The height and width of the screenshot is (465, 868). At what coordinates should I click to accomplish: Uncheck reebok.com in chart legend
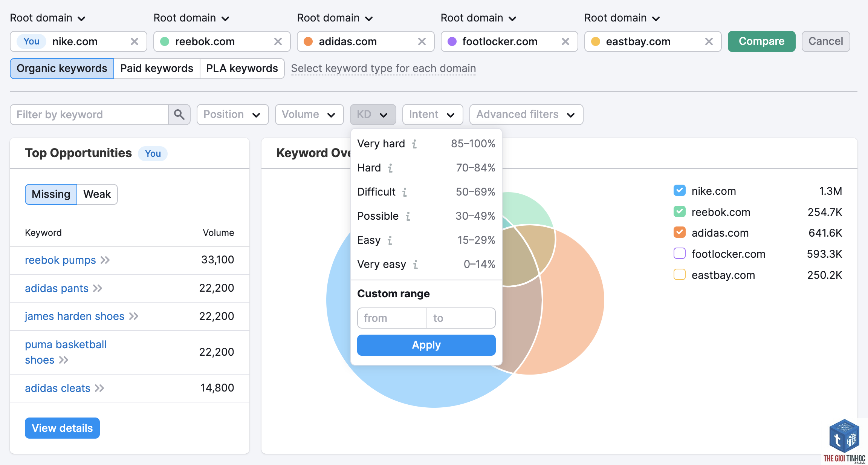click(x=679, y=212)
